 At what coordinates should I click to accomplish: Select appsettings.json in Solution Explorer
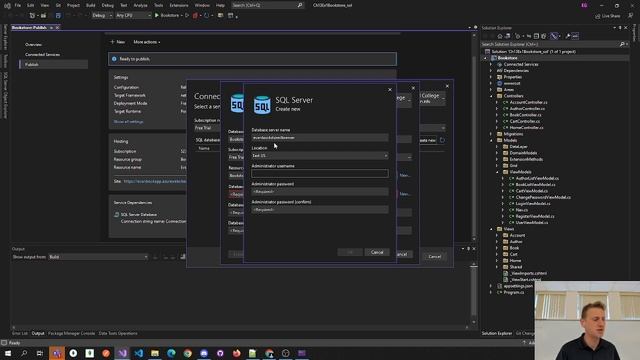[x=518, y=286]
